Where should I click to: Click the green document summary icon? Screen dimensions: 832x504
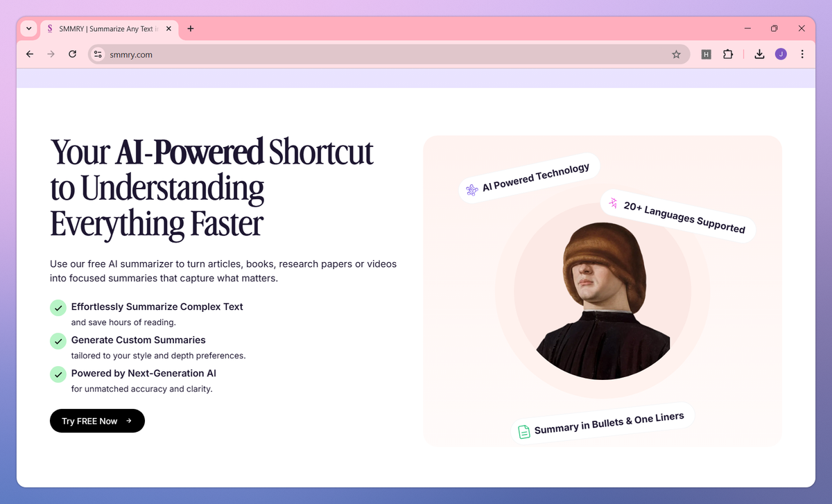pyautogui.click(x=524, y=431)
